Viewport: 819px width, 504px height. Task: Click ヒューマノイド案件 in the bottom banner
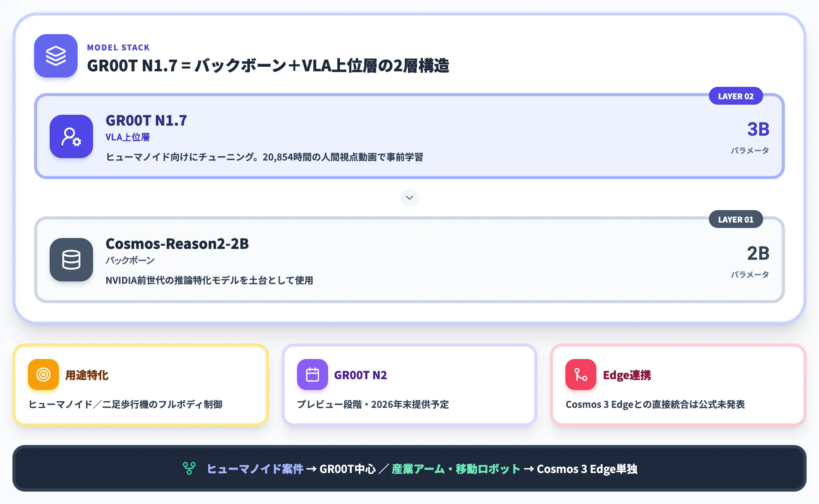coord(255,469)
